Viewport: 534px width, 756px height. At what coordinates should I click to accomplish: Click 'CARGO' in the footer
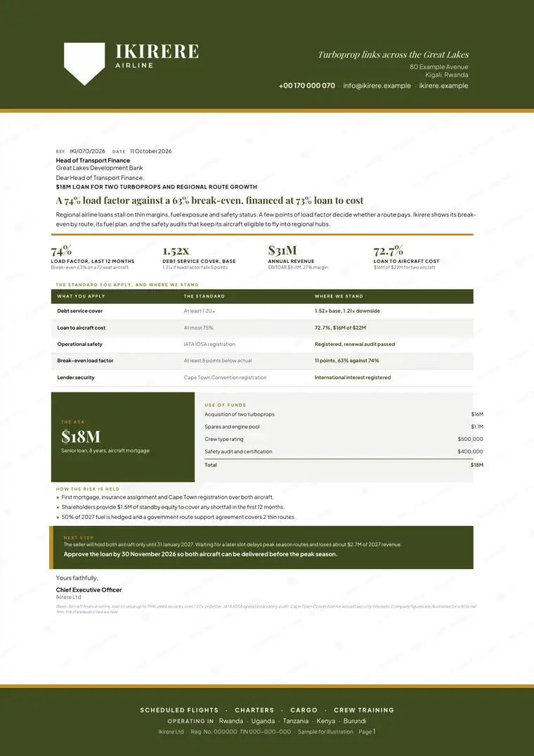pyautogui.click(x=304, y=710)
